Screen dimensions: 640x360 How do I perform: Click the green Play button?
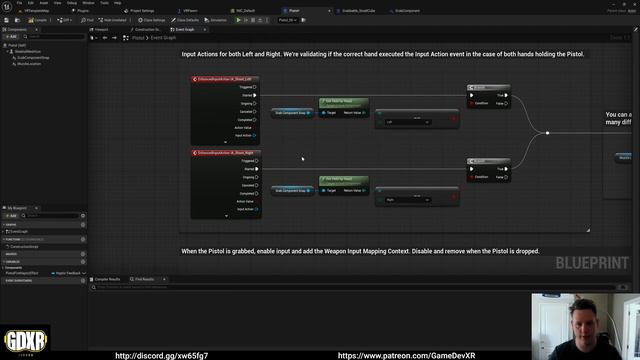238,20
